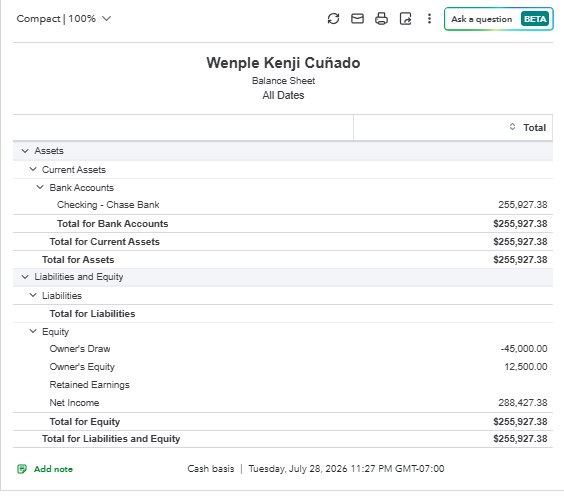Viewport: 564px width, 498px height.
Task: Click the All Dates period text
Action: (283, 95)
